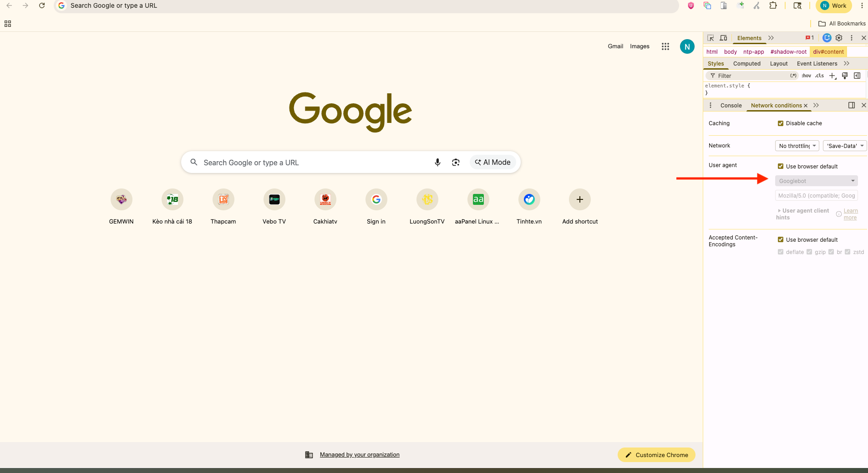Screen dimensions: 868x473
Task: Open the DevTools customize three-dot menu
Action: point(851,38)
